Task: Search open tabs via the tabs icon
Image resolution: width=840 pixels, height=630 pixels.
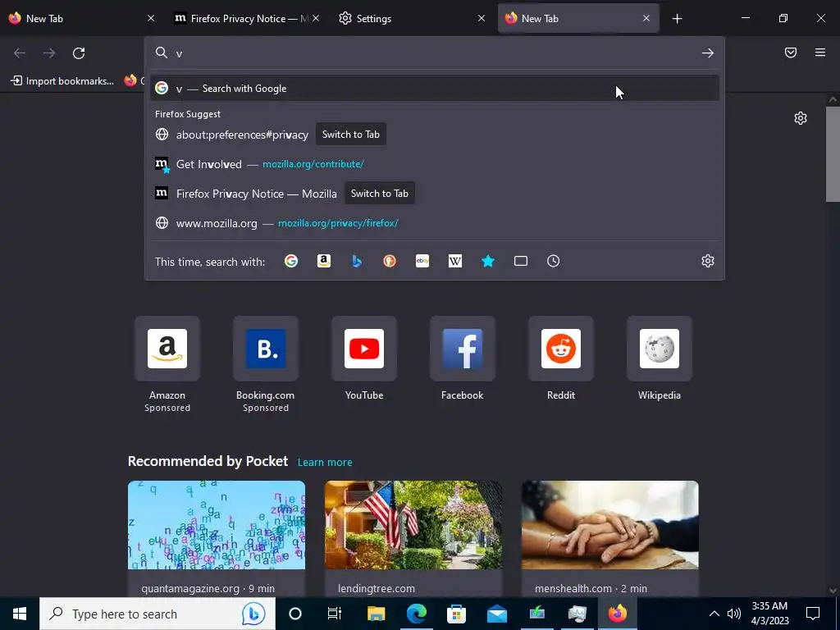Action: coord(521,262)
